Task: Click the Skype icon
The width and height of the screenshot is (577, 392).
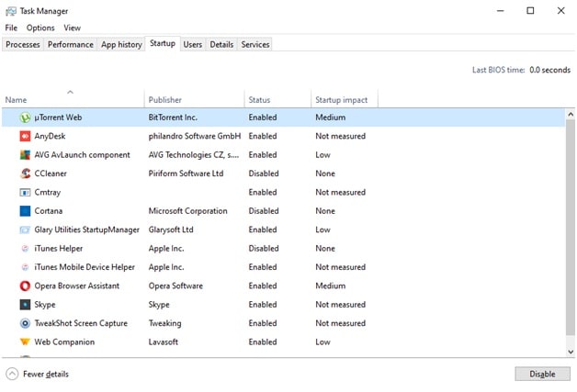Action: (25, 305)
